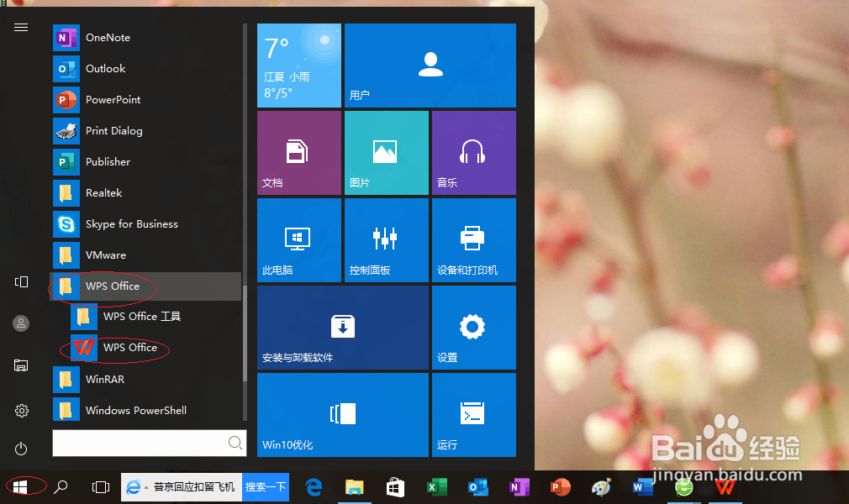Open the 音乐 tile

pyautogui.click(x=474, y=153)
